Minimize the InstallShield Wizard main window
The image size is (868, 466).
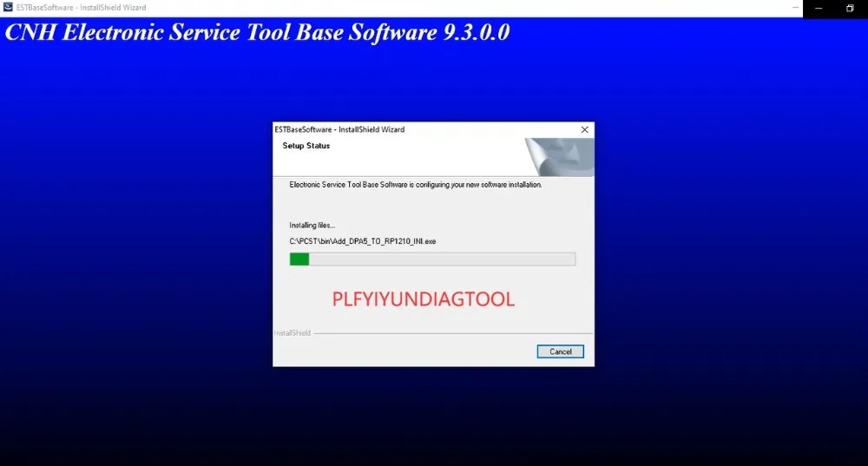point(819,9)
